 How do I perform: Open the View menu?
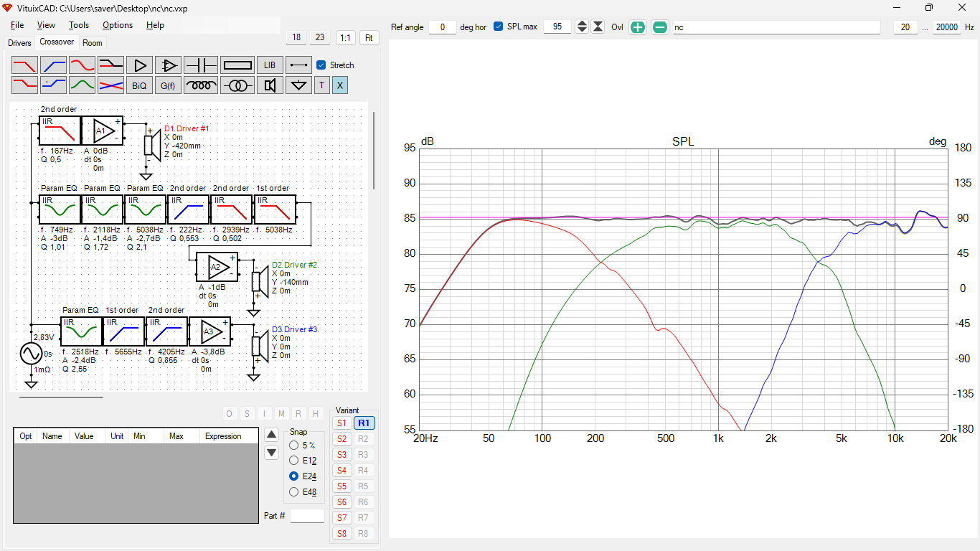[46, 25]
